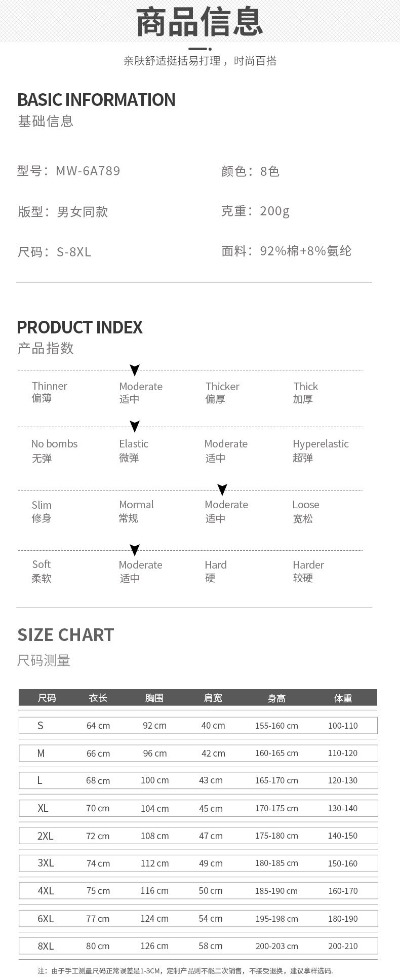Select the Thinner 偏薄 option
The image size is (400, 980).
[x=49, y=392]
